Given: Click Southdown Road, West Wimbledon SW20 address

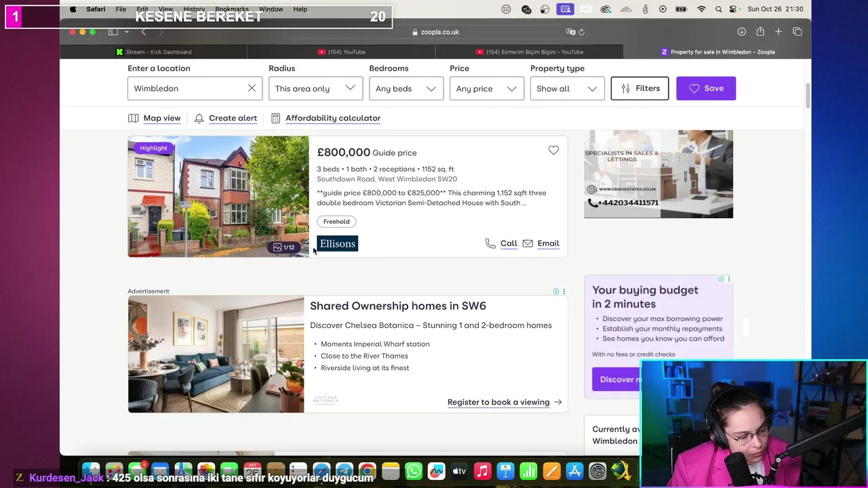Looking at the screenshot, I should (x=387, y=179).
